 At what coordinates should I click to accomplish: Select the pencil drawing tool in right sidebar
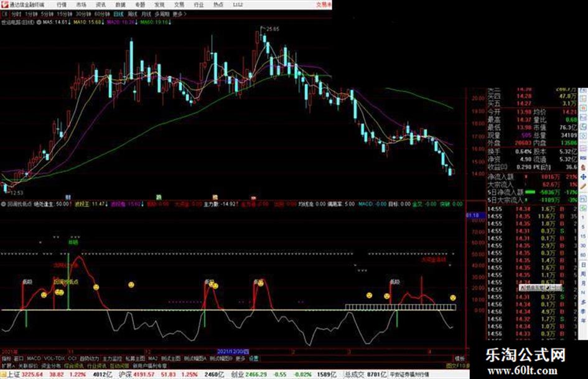pyautogui.click(x=583, y=185)
